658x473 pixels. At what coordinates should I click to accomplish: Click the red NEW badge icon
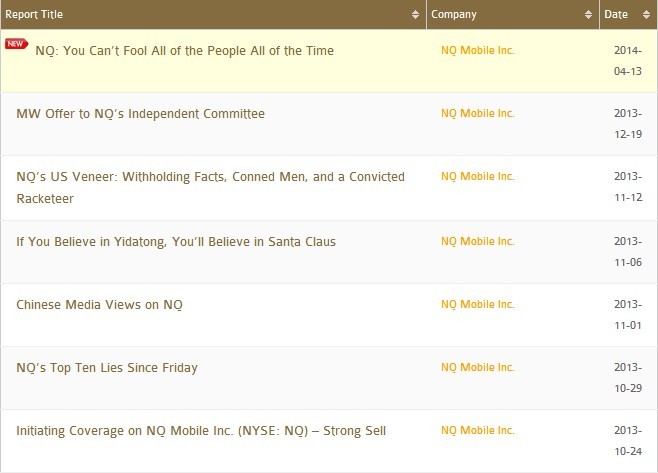point(16,44)
